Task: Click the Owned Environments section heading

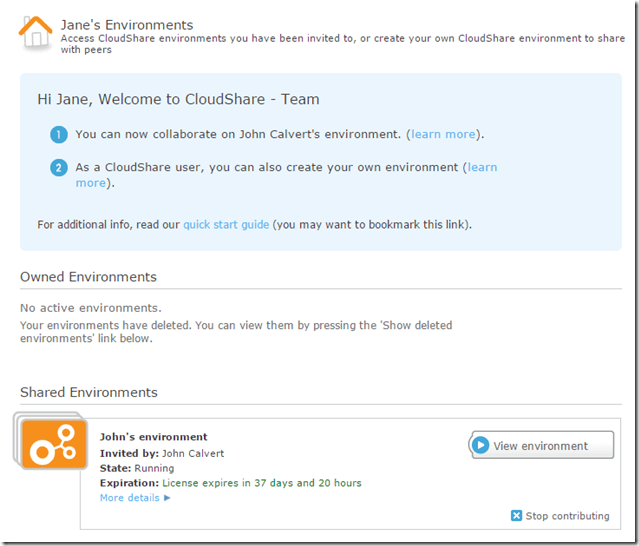Action: pos(88,277)
